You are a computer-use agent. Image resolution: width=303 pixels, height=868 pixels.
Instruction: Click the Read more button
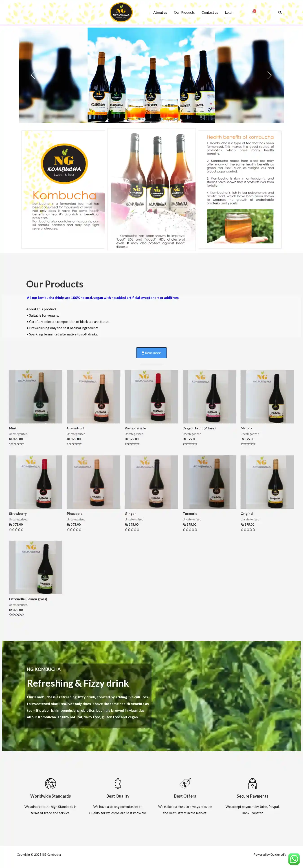[151, 353]
